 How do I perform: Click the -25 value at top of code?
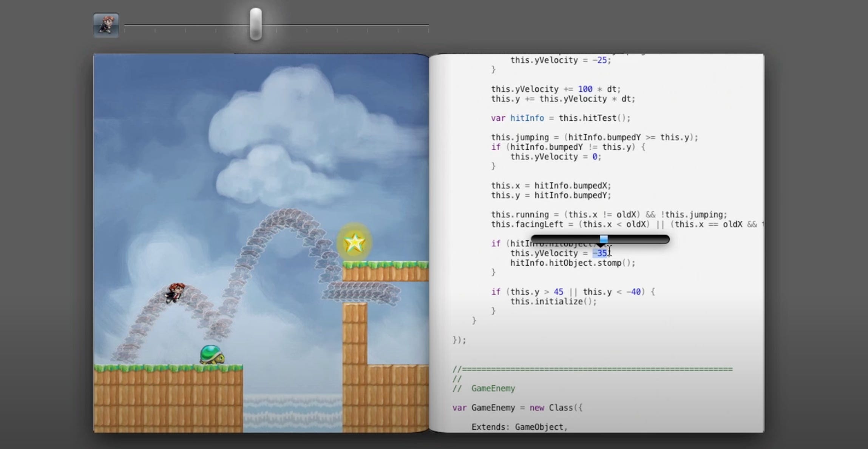[600, 60]
